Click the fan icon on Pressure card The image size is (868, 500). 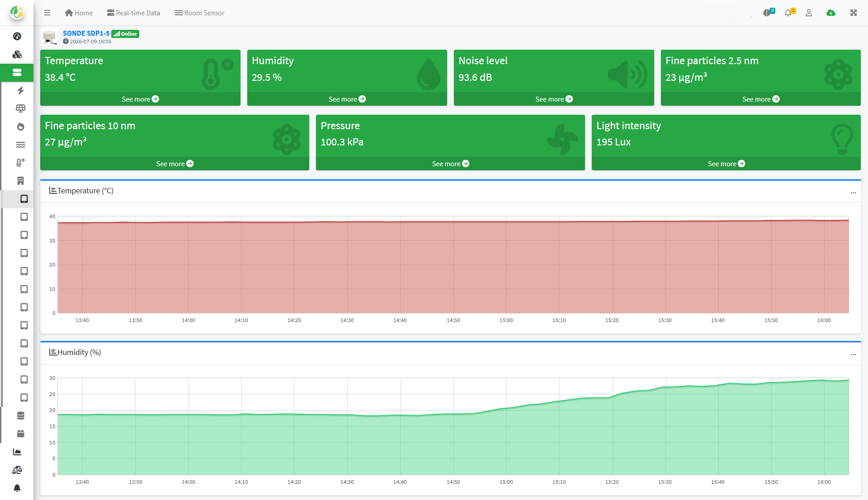click(562, 139)
